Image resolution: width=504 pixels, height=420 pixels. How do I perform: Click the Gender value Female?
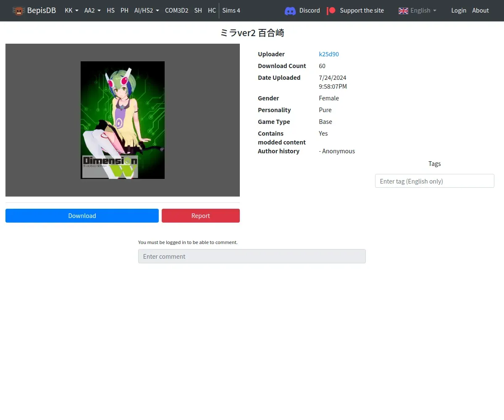tap(329, 98)
